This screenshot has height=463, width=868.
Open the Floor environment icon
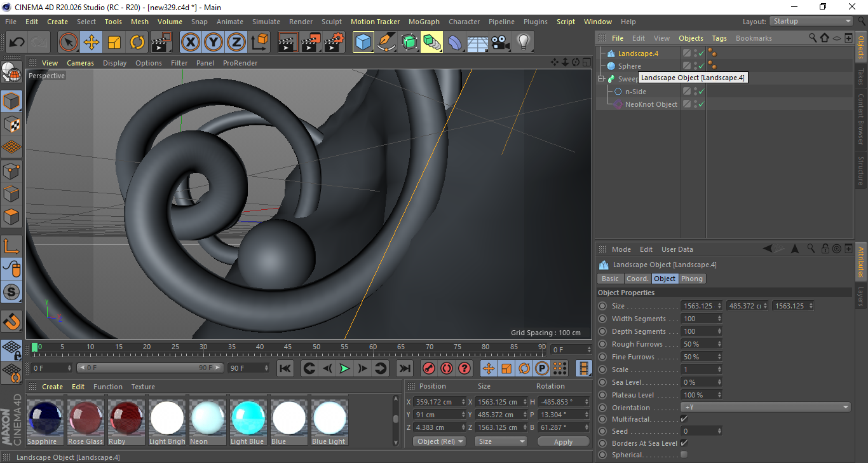pyautogui.click(x=478, y=43)
